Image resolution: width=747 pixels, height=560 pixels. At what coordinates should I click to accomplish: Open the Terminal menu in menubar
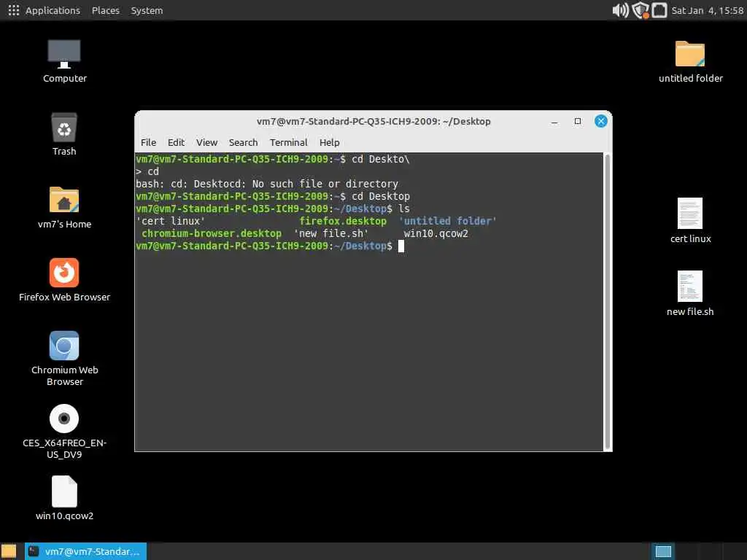[289, 142]
